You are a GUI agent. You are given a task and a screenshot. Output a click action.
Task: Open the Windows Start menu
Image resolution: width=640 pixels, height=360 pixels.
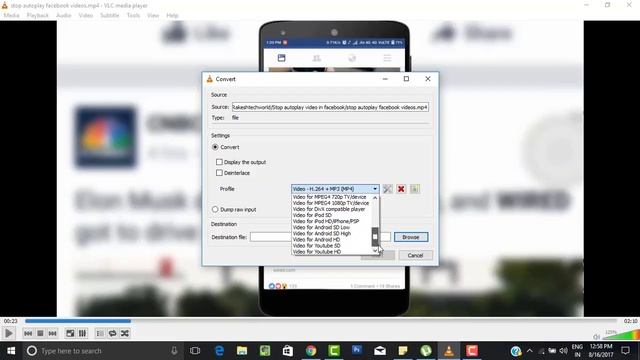point(11,351)
